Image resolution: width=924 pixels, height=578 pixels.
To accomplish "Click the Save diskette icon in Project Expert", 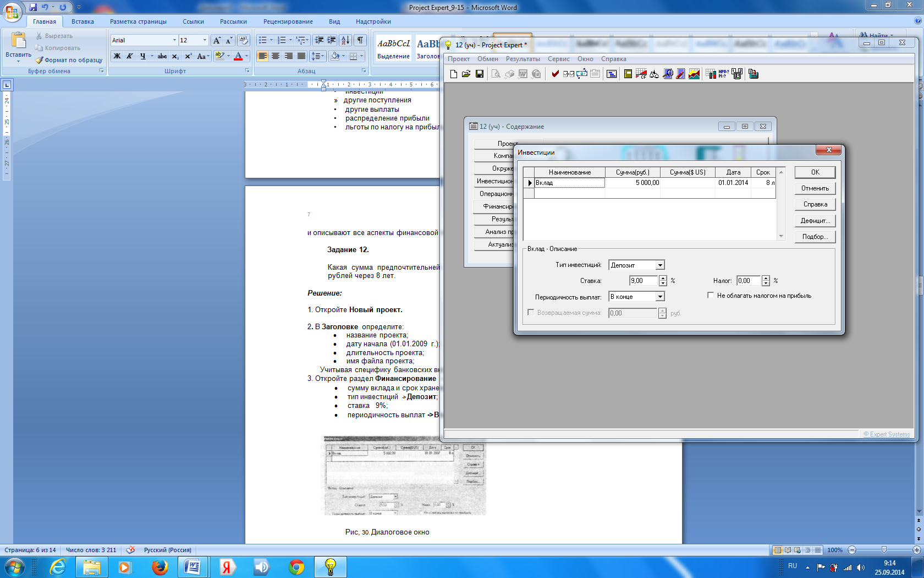I will point(480,74).
